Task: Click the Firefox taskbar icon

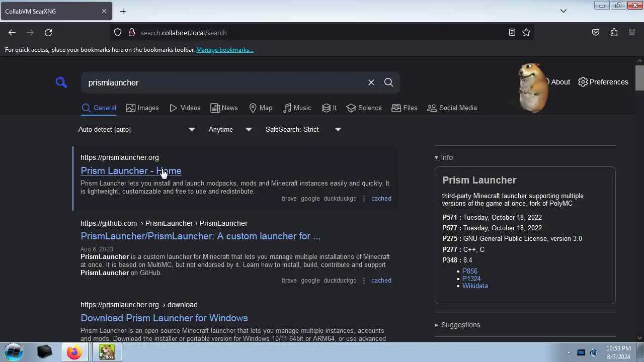Action: [74, 352]
